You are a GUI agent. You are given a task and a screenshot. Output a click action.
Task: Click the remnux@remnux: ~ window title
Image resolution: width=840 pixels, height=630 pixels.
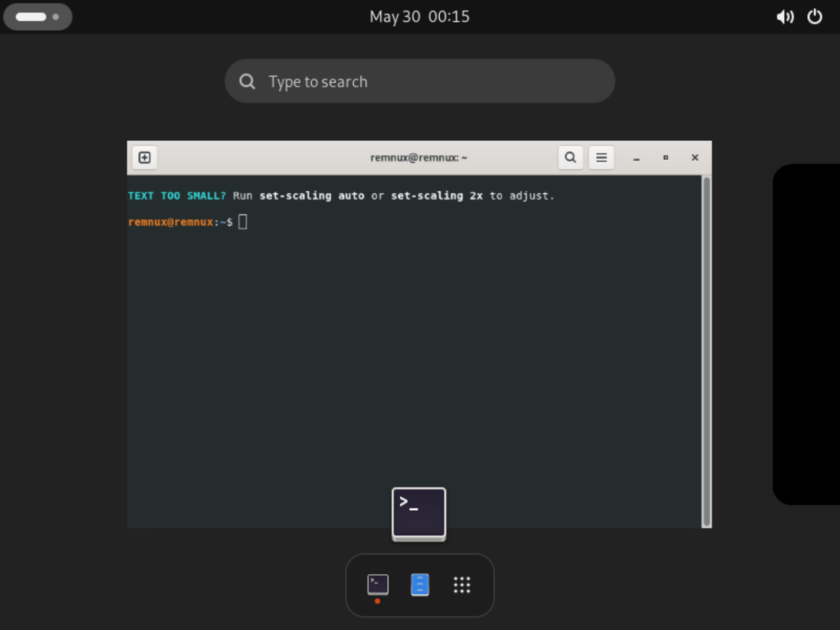pos(419,158)
